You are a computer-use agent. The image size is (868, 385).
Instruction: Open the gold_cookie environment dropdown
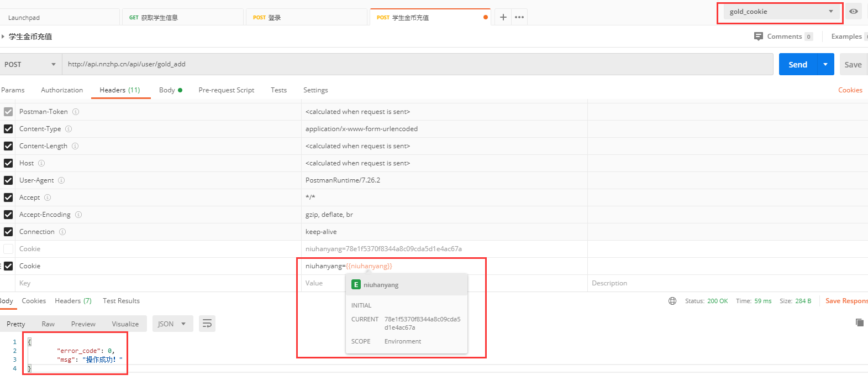pos(781,12)
